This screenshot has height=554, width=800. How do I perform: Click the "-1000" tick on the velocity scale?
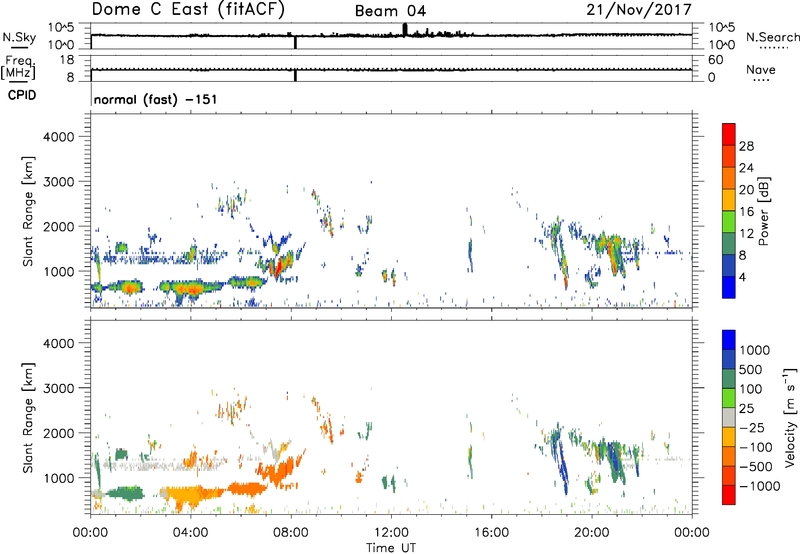pos(759,486)
